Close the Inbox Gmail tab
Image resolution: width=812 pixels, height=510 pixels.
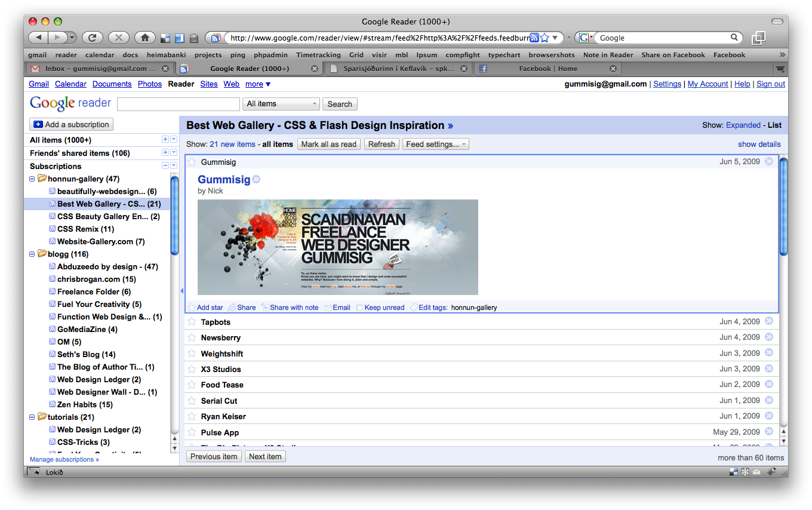(165, 69)
